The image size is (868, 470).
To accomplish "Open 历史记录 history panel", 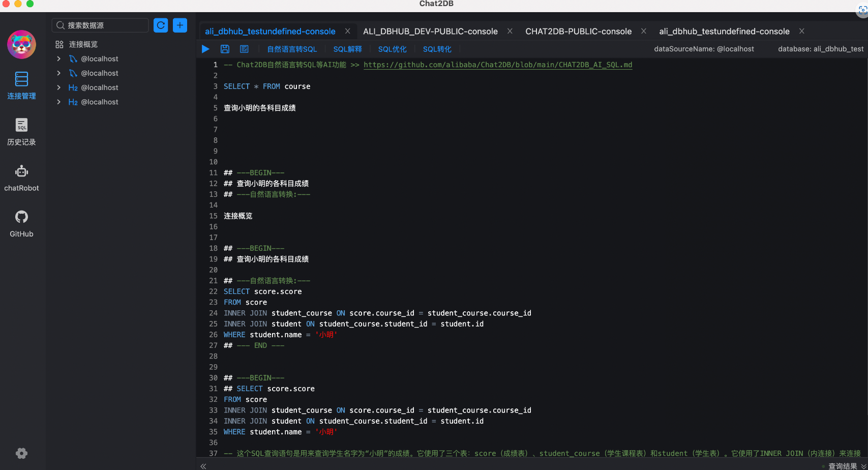I will [x=21, y=132].
